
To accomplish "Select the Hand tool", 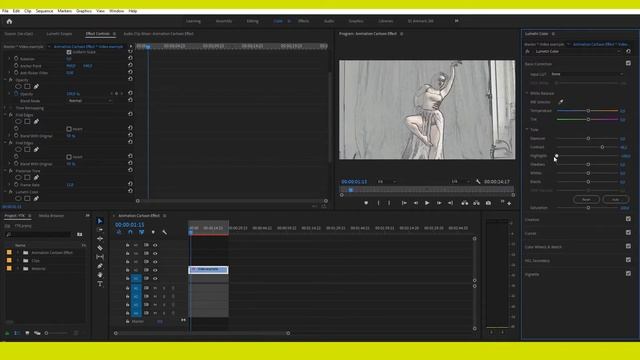I will (x=100, y=275).
